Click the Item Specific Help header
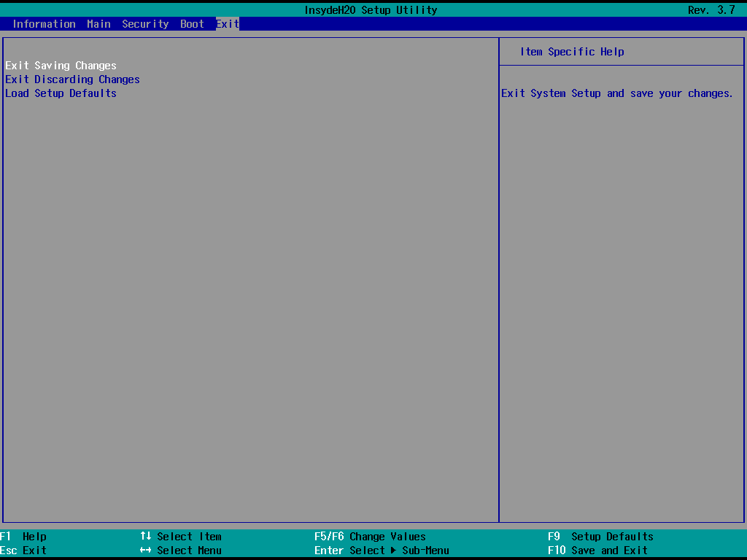 (x=572, y=52)
